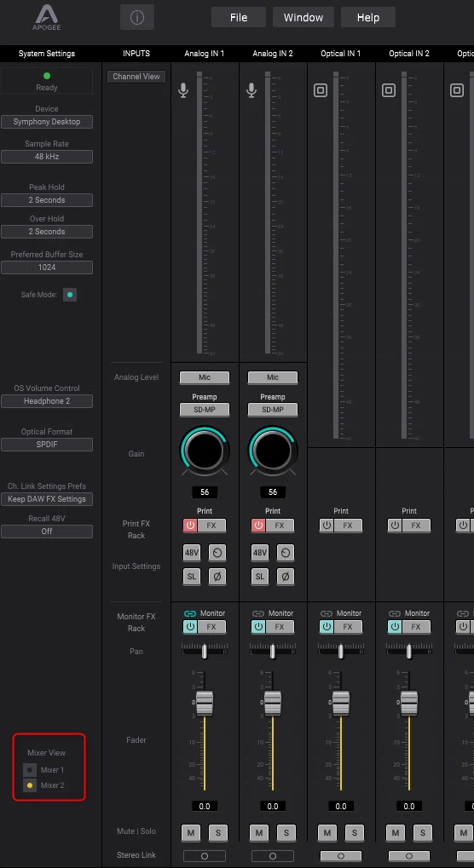Open the Peak Hold dropdown
This screenshot has height=868, width=474.
click(47, 200)
